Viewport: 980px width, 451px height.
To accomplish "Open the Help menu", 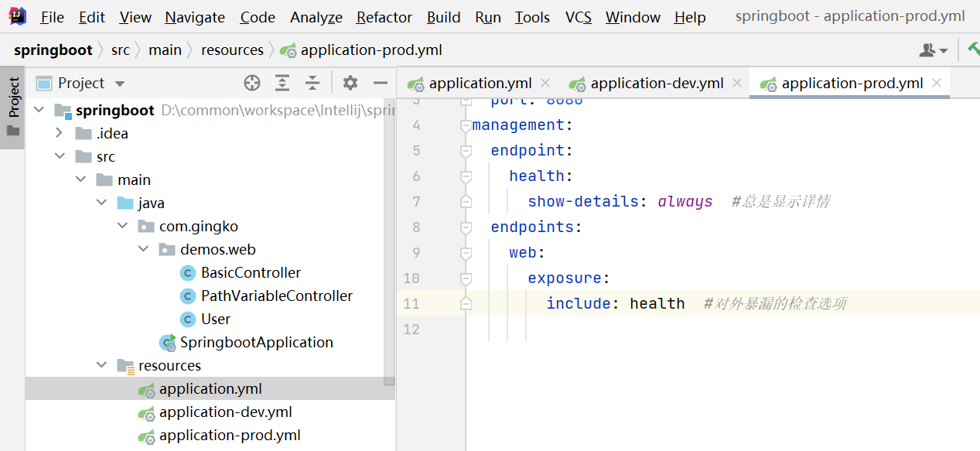I will tap(690, 17).
